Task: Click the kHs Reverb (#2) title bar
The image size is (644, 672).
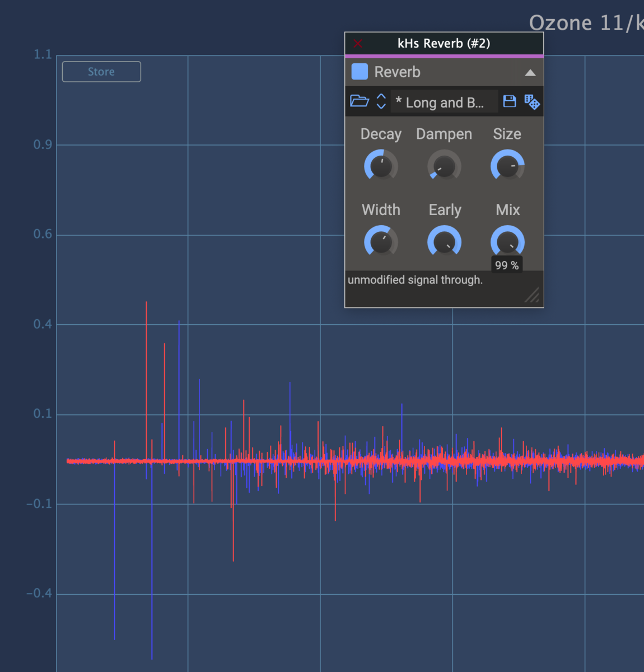Action: click(x=444, y=44)
